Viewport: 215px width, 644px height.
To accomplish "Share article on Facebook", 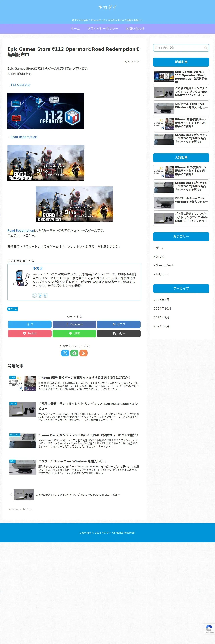I will click(x=74, y=324).
